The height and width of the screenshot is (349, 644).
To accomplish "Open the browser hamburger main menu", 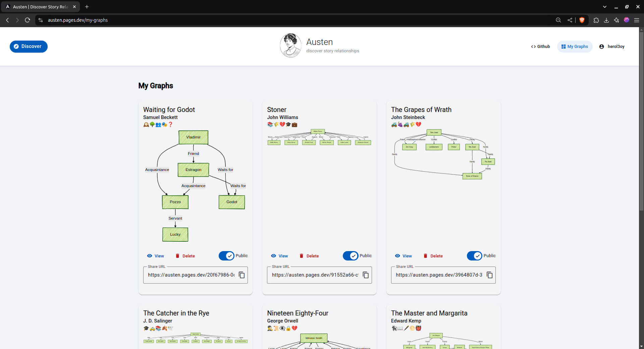I will pyautogui.click(x=636, y=20).
